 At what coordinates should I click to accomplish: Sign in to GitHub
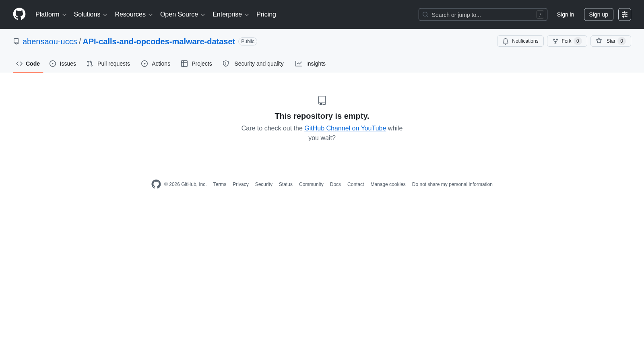click(x=566, y=14)
